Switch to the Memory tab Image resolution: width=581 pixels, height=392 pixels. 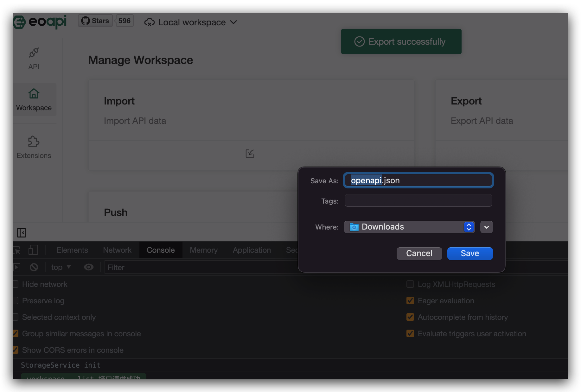click(x=204, y=250)
